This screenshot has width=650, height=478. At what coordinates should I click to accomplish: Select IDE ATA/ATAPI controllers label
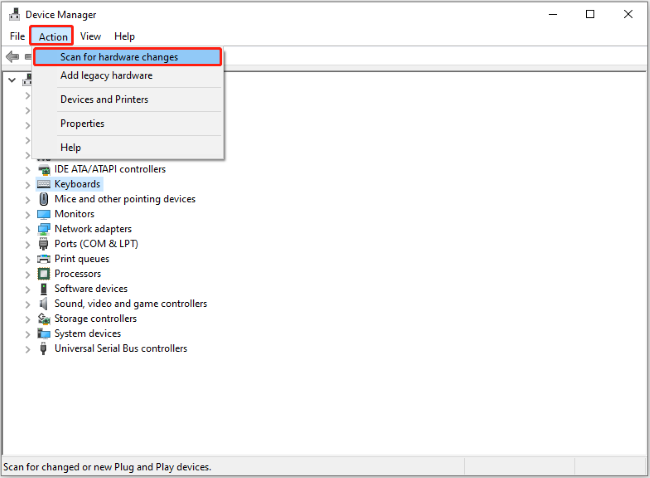click(x=110, y=169)
